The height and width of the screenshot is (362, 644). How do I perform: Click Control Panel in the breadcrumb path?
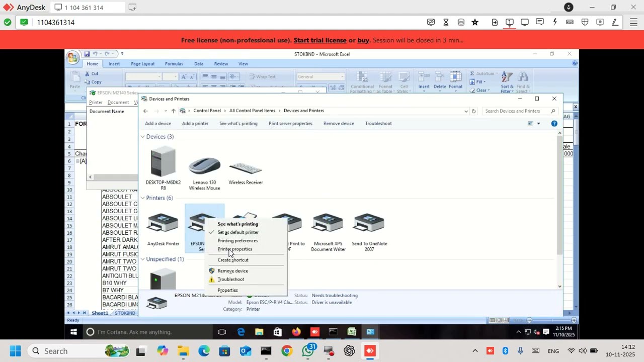pyautogui.click(x=207, y=111)
